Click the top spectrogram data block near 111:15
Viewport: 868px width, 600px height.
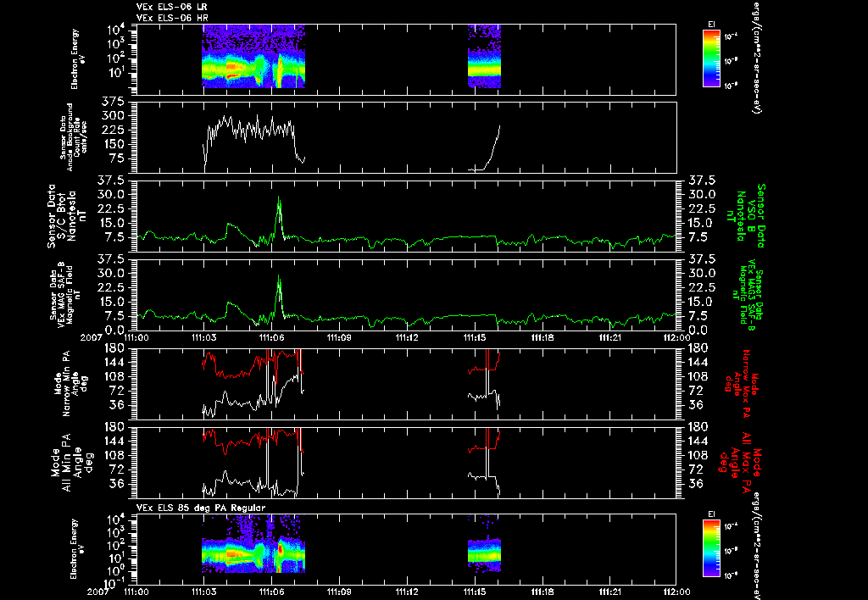[x=484, y=57]
